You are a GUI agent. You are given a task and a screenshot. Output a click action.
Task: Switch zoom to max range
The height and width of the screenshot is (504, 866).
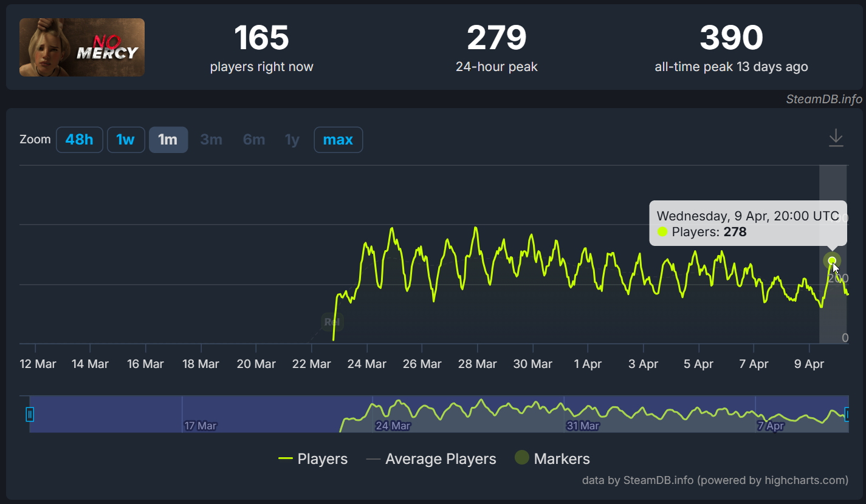(338, 140)
